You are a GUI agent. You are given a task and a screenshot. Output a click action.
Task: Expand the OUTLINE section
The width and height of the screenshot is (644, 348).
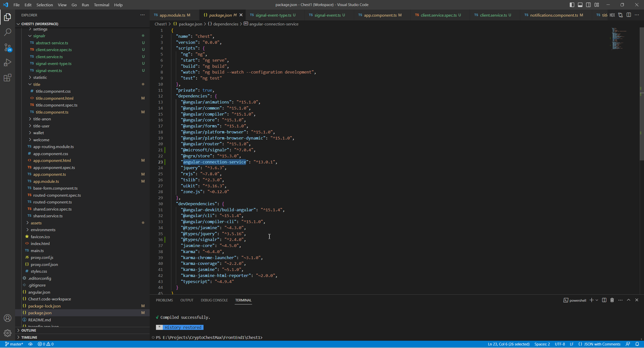[29, 330]
